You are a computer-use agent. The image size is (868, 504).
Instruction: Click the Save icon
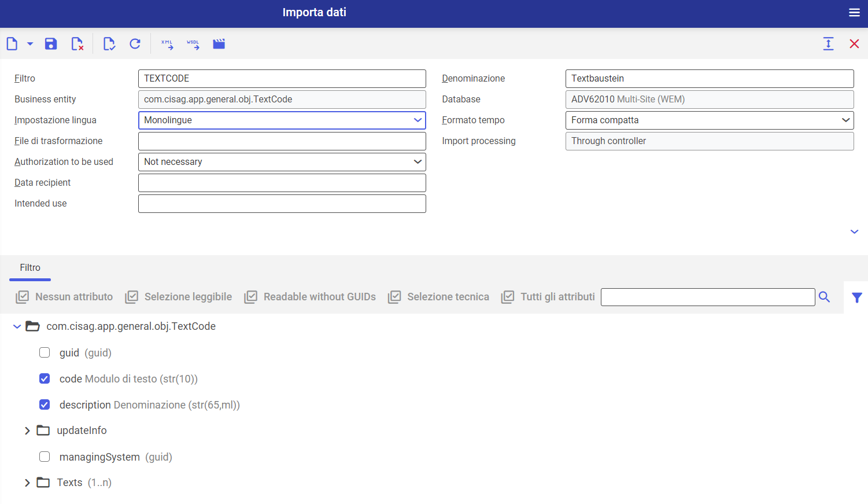pyautogui.click(x=51, y=44)
